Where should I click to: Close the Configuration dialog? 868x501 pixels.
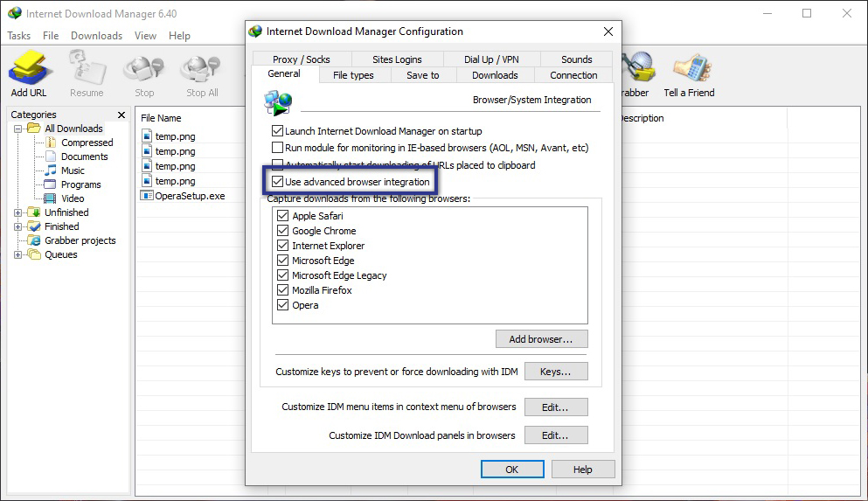point(608,31)
